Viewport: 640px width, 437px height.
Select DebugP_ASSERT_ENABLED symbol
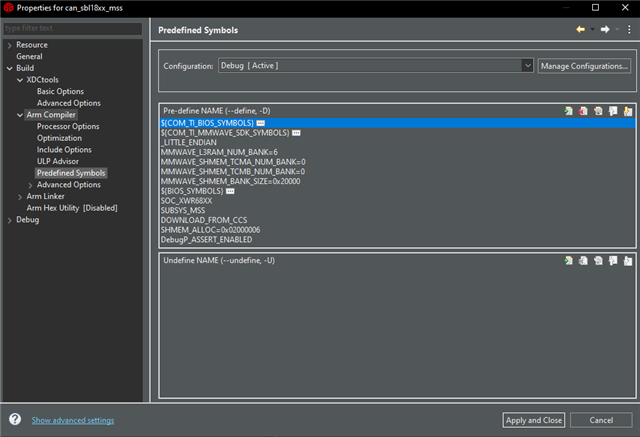coord(206,240)
